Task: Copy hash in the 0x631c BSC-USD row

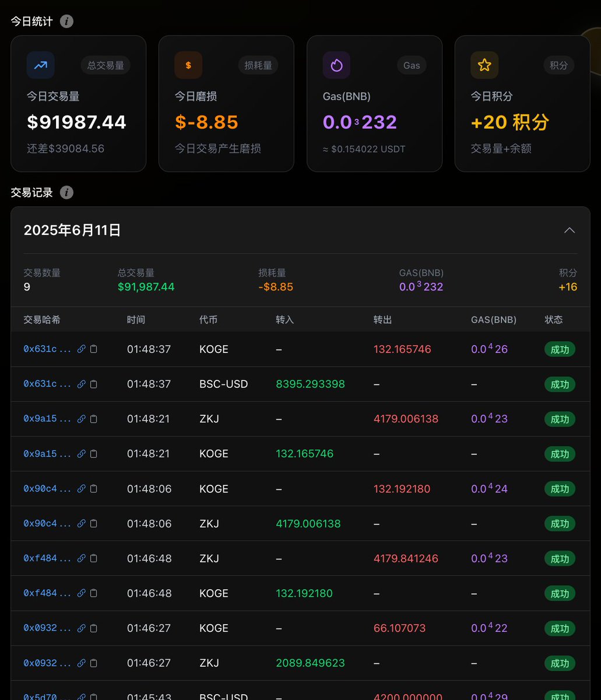Action: pyautogui.click(x=94, y=384)
